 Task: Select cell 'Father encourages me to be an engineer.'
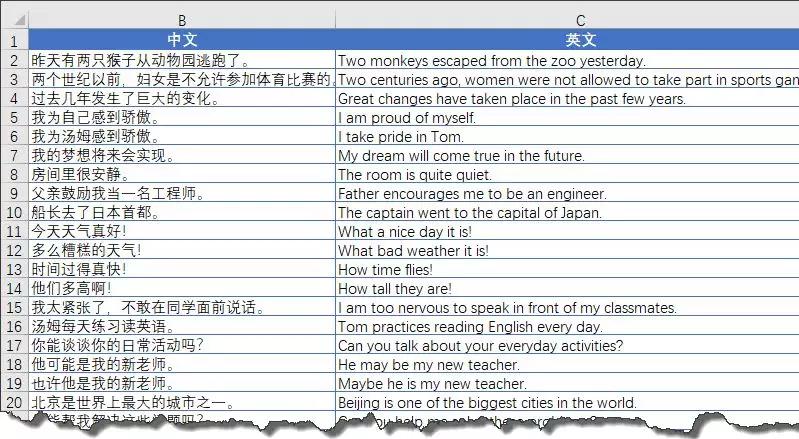click(567, 194)
